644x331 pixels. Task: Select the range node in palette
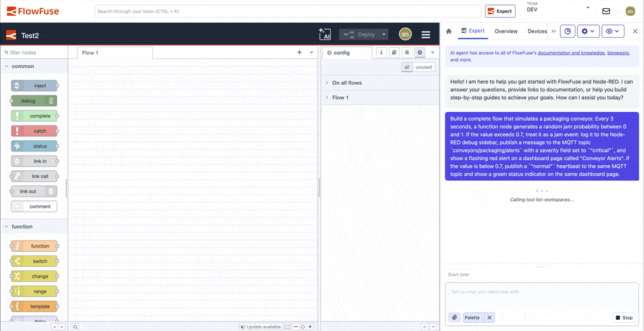tap(34, 291)
